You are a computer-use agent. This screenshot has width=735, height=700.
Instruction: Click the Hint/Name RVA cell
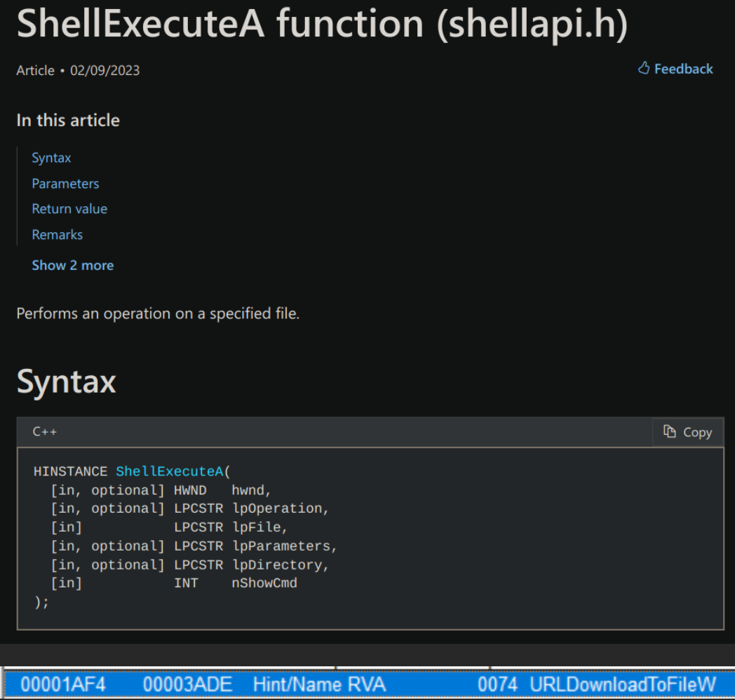pyautogui.click(x=319, y=684)
